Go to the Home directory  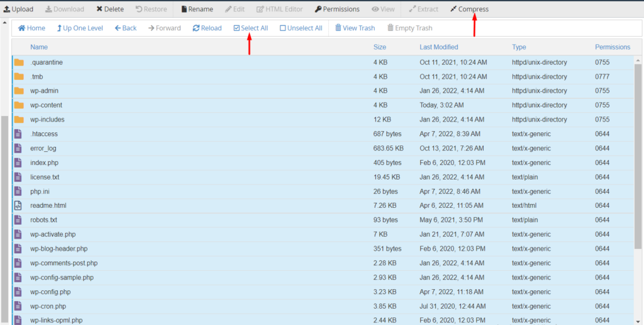(31, 28)
